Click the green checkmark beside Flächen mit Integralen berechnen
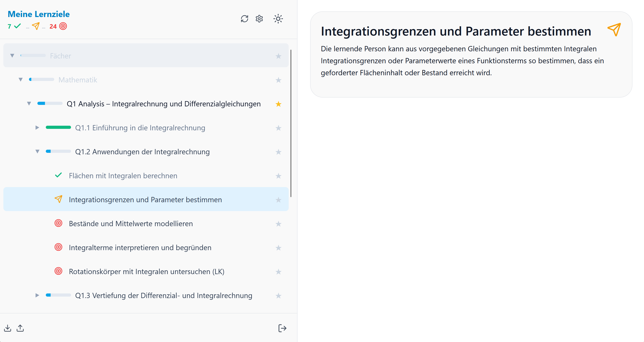Screen dimensions: 644x342 click(x=58, y=175)
